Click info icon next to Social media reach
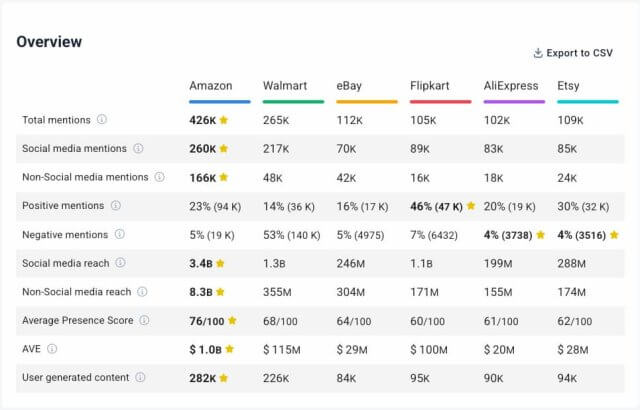 coord(121,263)
